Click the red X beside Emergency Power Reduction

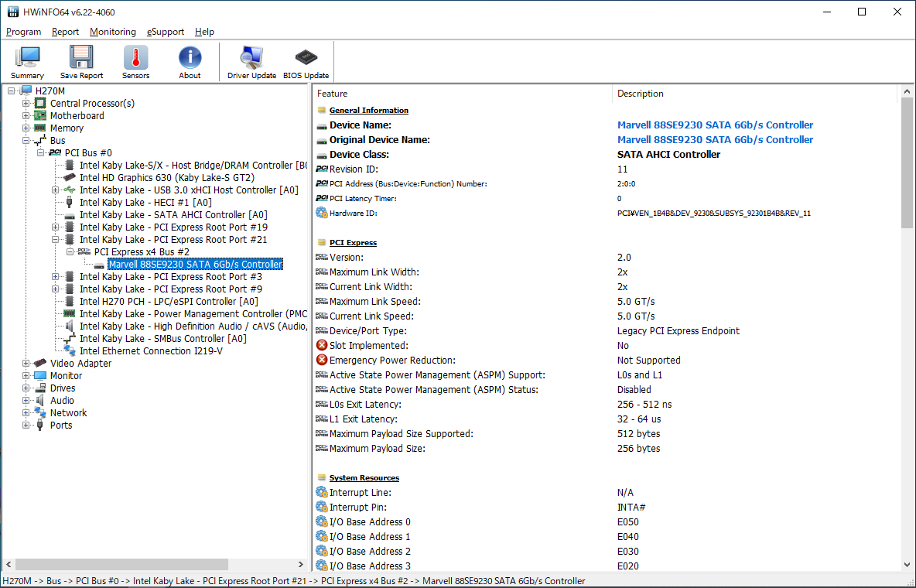(x=321, y=360)
